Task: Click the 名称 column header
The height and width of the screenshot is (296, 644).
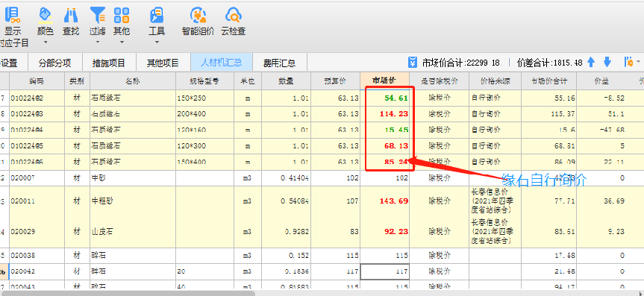Action: point(133,81)
